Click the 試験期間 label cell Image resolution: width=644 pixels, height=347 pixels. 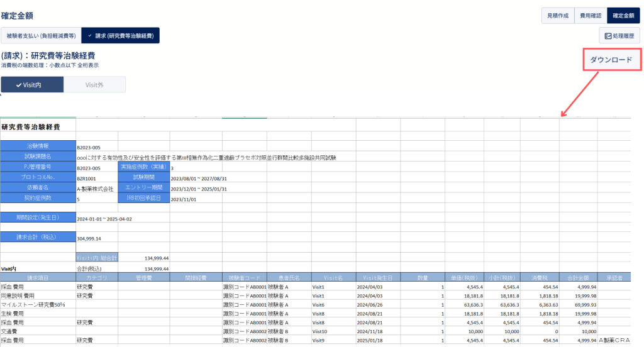coord(144,177)
